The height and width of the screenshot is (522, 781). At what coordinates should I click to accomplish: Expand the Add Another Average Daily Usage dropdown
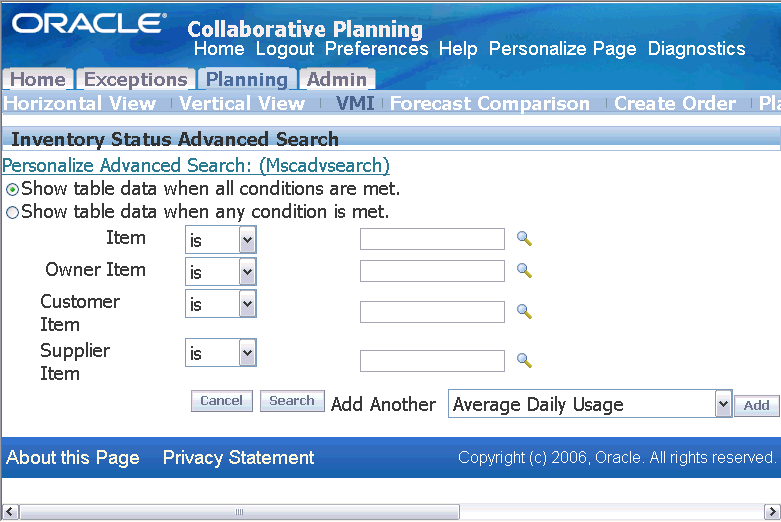[590, 404]
